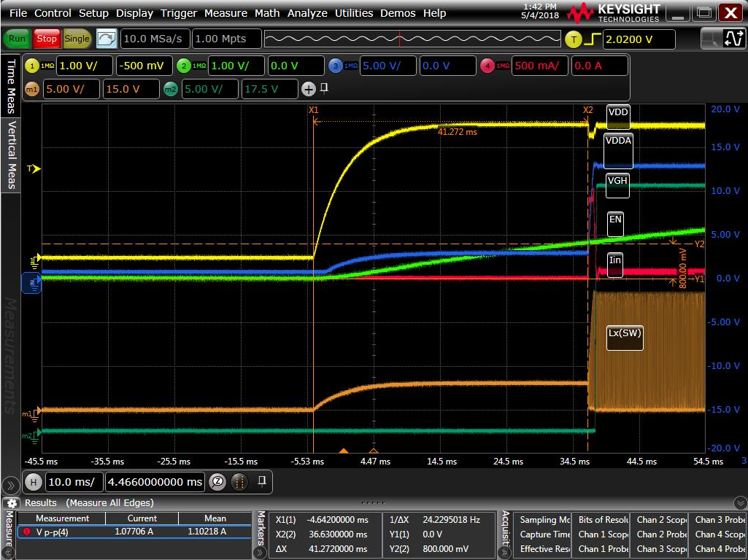Click channel 2 offset 0.0 V field

coord(296,66)
